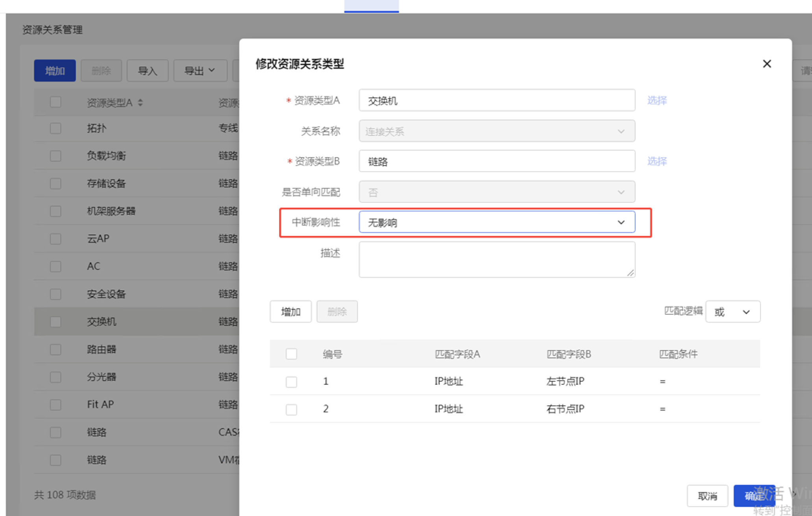Click the resize handle of 描述 textarea
812x516 pixels.
coord(630,273)
